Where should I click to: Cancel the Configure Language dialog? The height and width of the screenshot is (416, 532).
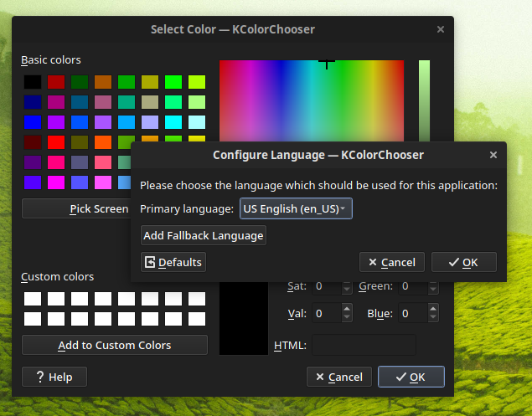click(x=392, y=262)
